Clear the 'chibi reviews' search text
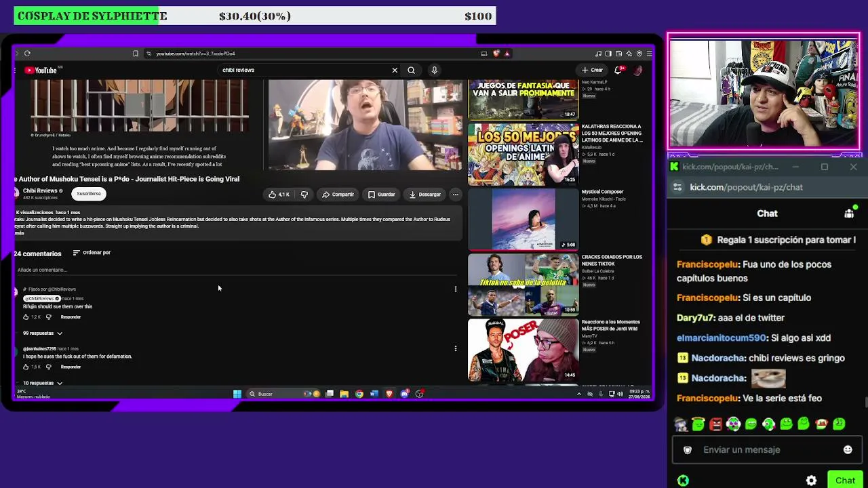868x488 pixels. coord(395,70)
